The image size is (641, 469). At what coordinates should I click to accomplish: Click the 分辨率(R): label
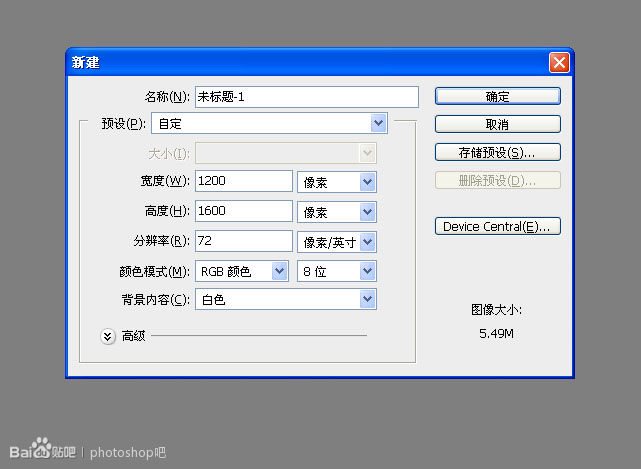161,241
